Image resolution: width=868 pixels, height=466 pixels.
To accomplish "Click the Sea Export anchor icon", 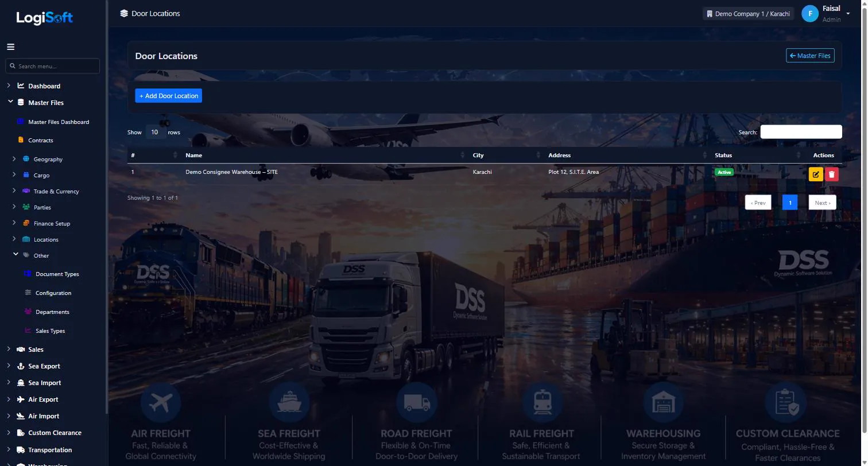I will (21, 366).
